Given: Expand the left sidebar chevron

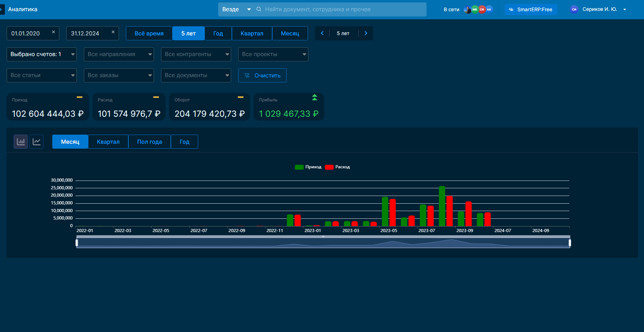Looking at the screenshot, I should coord(2,9).
